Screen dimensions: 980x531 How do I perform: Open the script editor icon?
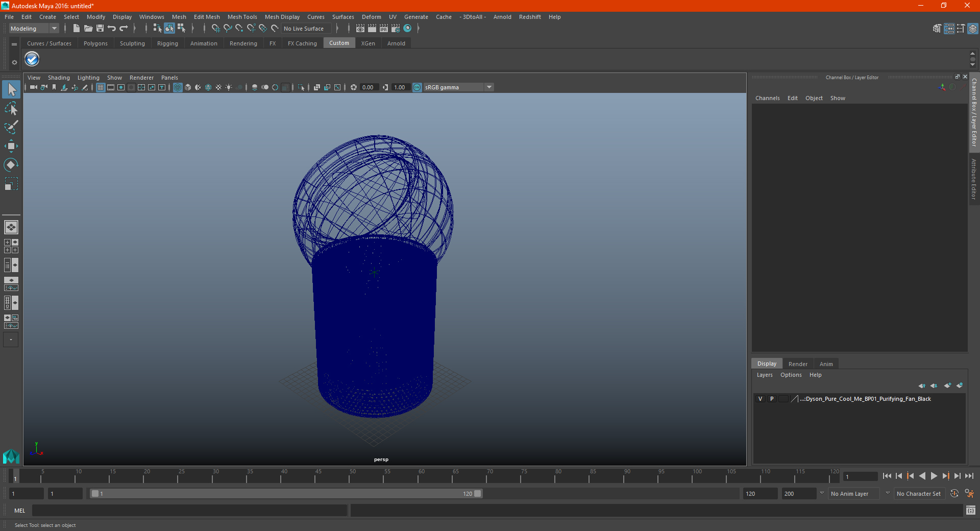click(x=971, y=510)
